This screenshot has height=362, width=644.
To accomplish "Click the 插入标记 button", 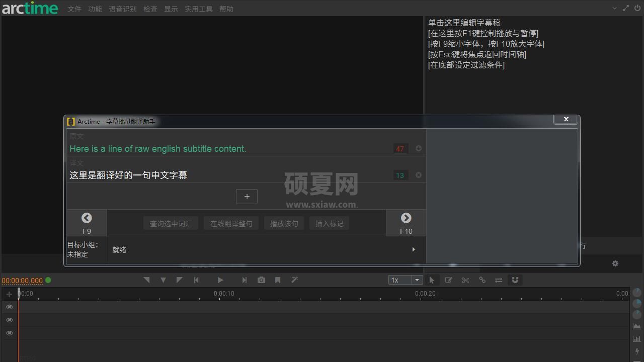I will click(x=330, y=223).
